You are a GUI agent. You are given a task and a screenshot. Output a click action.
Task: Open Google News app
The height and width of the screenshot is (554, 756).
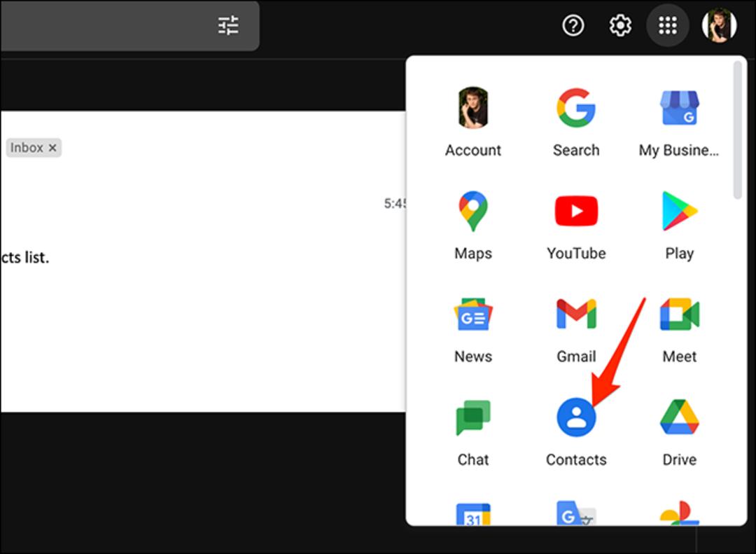pyautogui.click(x=473, y=330)
